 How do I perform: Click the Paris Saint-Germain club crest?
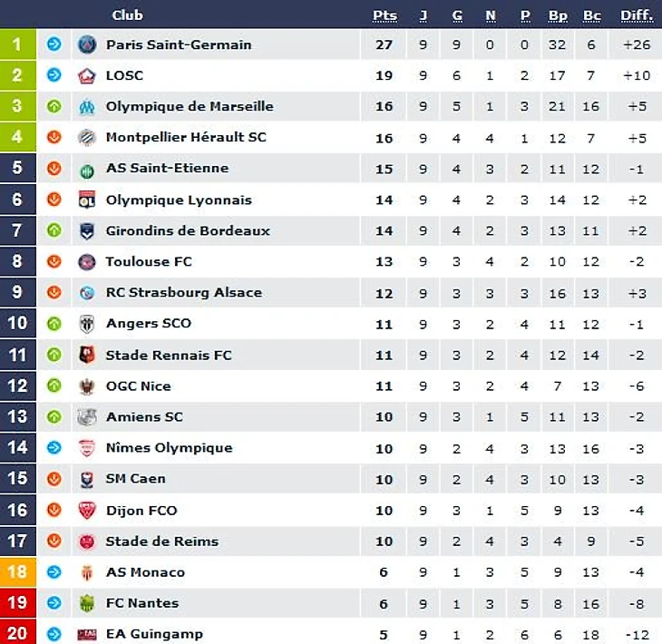[87, 44]
